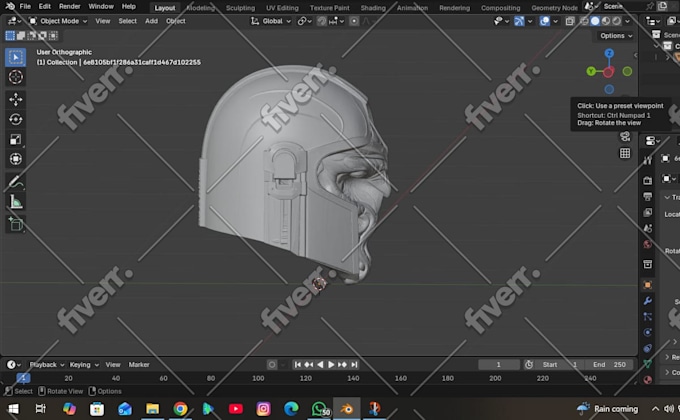Open the Render menu
Image resolution: width=680 pixels, height=420 pixels.
point(69,7)
